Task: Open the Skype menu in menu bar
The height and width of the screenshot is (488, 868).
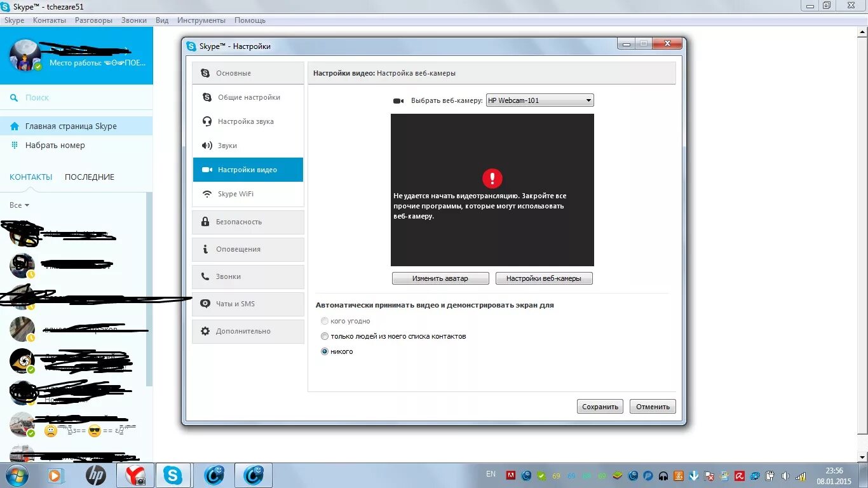Action: [x=14, y=20]
